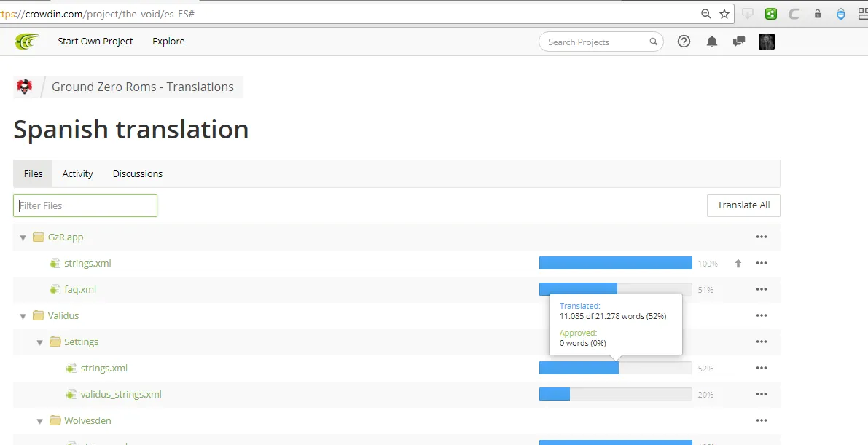This screenshot has width=868, height=445.
Task: Click the Ground Zero Roms project logo
Action: (x=24, y=87)
